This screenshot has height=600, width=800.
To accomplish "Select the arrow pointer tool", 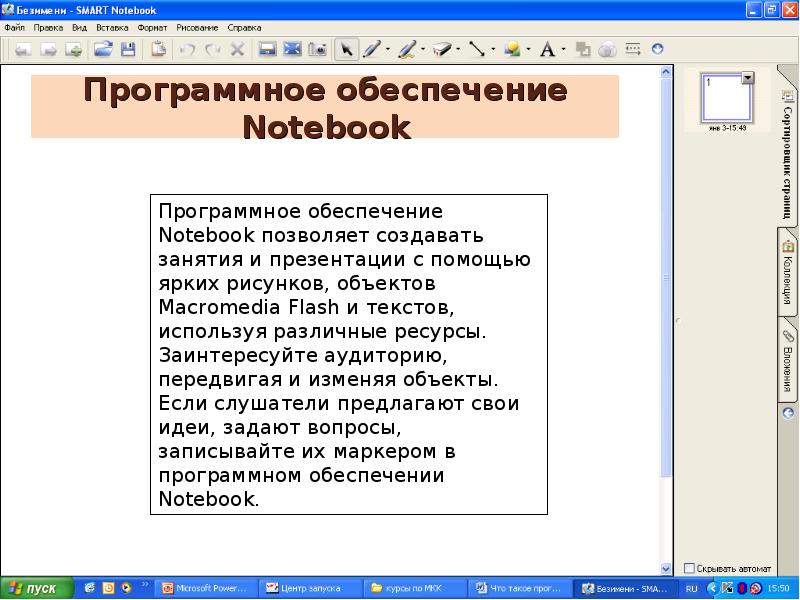I will [x=347, y=48].
